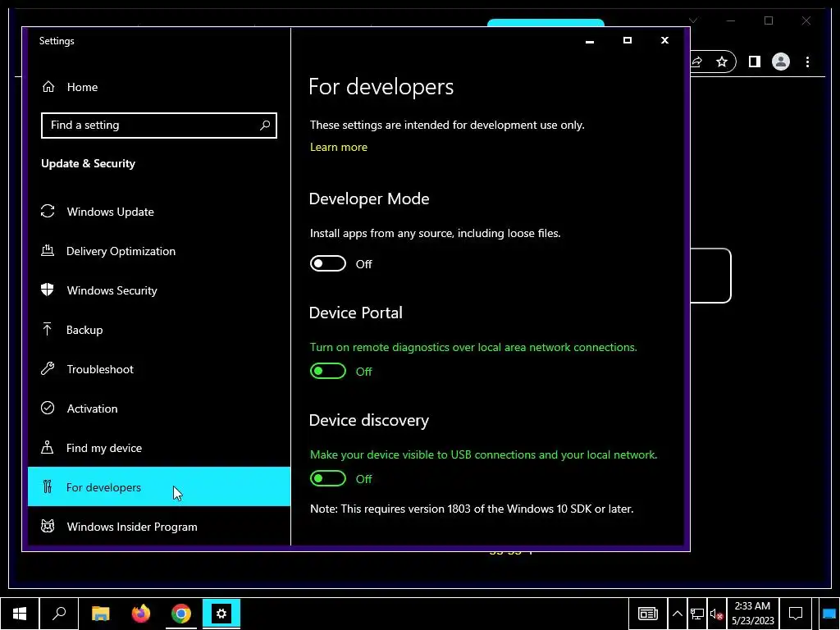Select Activation in sidebar
Screen dimensions: 840x630
pyautogui.click(x=159, y=409)
